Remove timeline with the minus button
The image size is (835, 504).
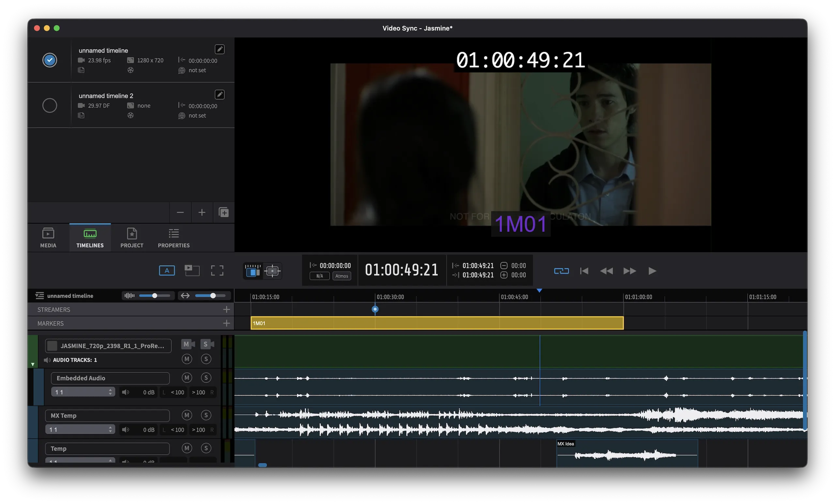tap(180, 212)
